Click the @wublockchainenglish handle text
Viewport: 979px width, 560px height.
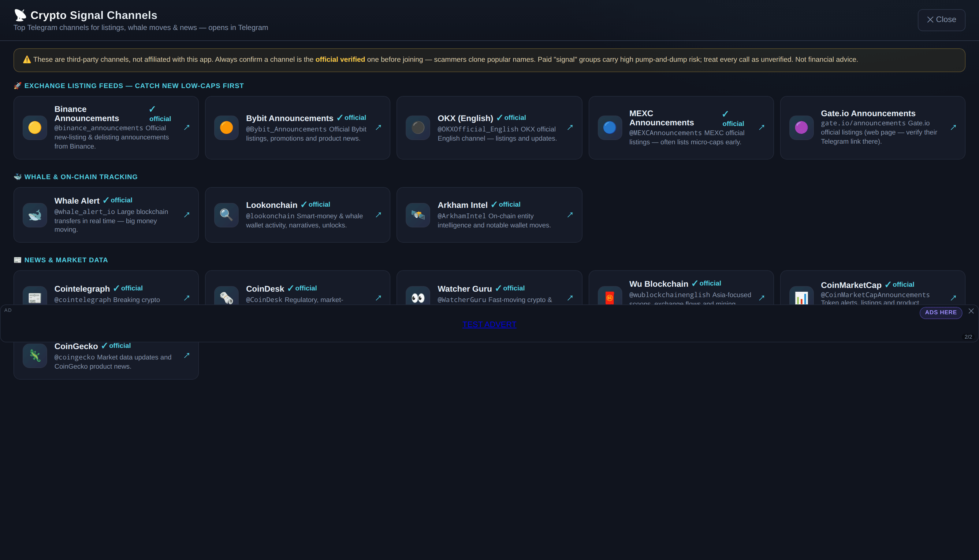(670, 295)
